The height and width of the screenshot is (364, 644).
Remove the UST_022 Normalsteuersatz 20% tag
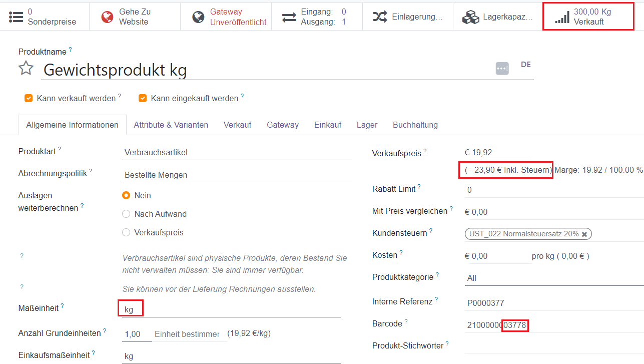pyautogui.click(x=584, y=234)
